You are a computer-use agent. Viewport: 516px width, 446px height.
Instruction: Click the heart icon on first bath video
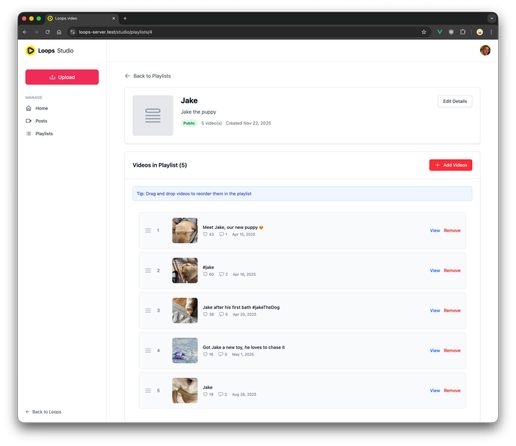click(205, 314)
